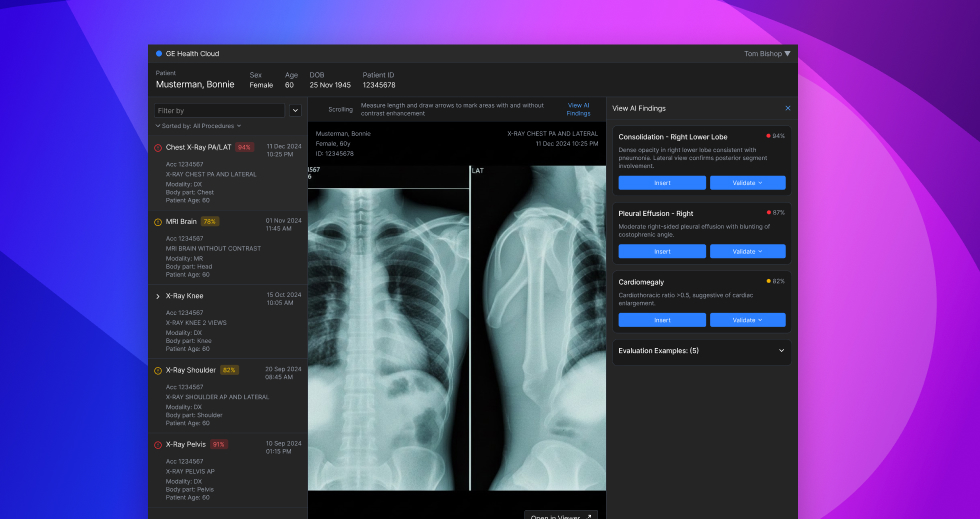
Task: Close the View AI Findings panel
Action: pyautogui.click(x=788, y=108)
